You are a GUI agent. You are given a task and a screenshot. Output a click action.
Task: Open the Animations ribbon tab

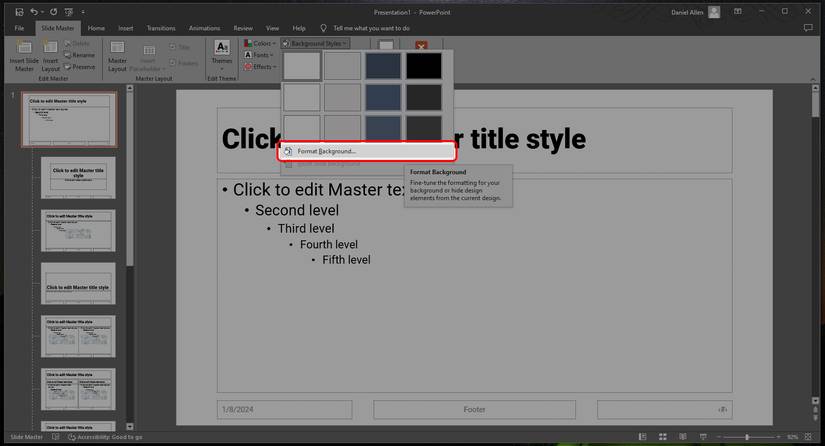click(204, 28)
